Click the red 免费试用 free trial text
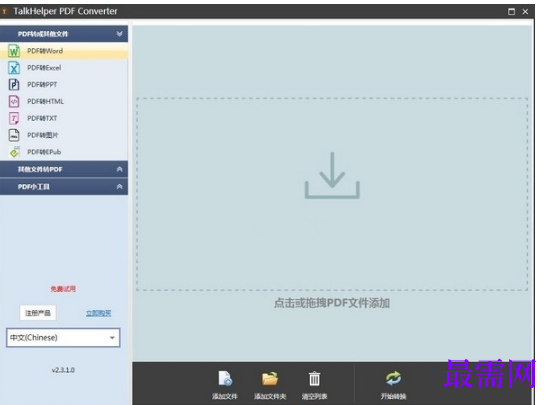 point(63,289)
